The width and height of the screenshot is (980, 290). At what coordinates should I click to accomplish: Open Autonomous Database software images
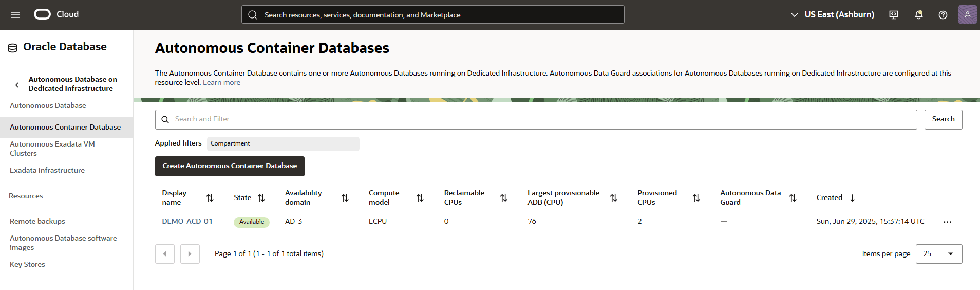[63, 243]
